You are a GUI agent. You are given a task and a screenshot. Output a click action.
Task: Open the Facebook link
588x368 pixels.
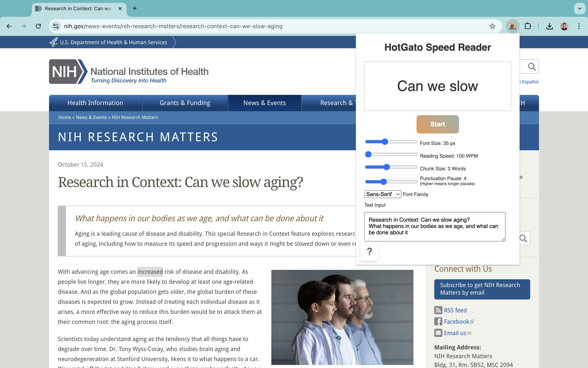tap(457, 322)
